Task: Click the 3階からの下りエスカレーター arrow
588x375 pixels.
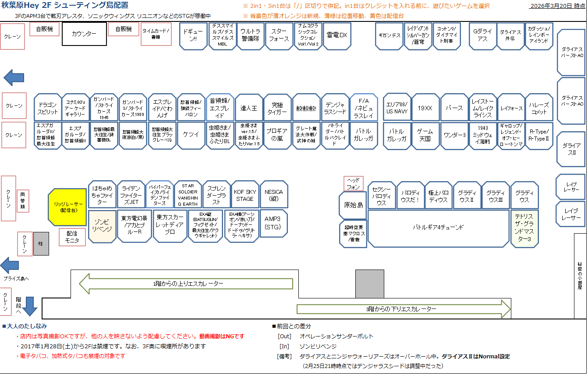Action: coord(403,308)
